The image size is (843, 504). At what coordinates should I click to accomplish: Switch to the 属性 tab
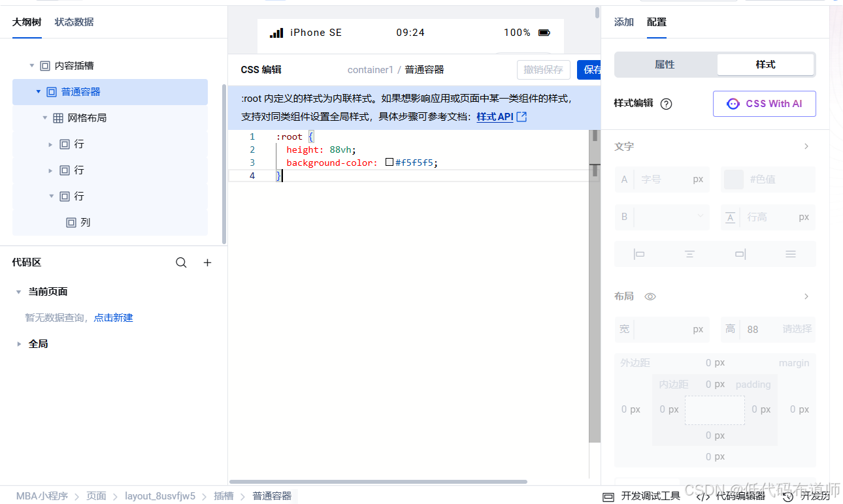tap(665, 65)
